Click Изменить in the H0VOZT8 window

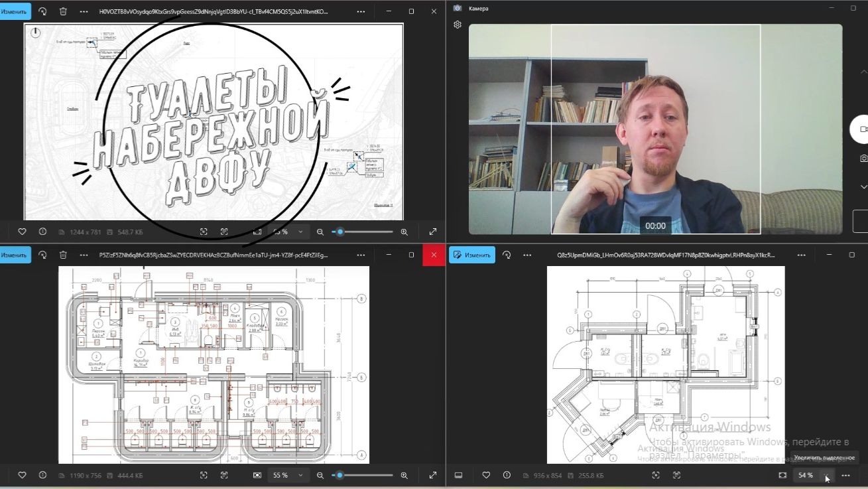click(15, 11)
